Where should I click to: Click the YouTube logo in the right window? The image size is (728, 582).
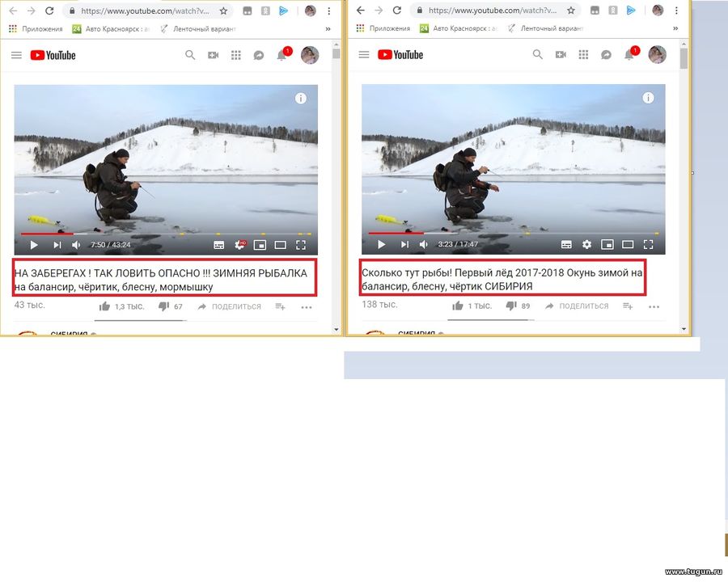(x=400, y=55)
